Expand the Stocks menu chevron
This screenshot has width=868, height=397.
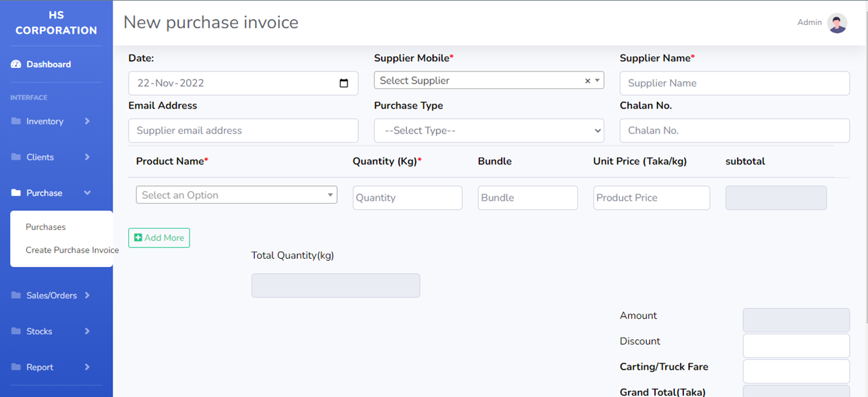click(87, 331)
